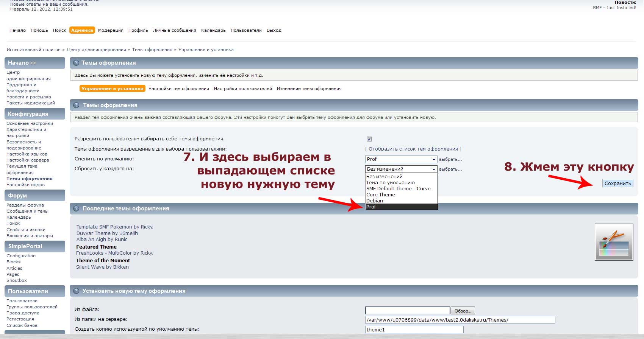Click выбрать link next to Prof dropdown

[450, 159]
